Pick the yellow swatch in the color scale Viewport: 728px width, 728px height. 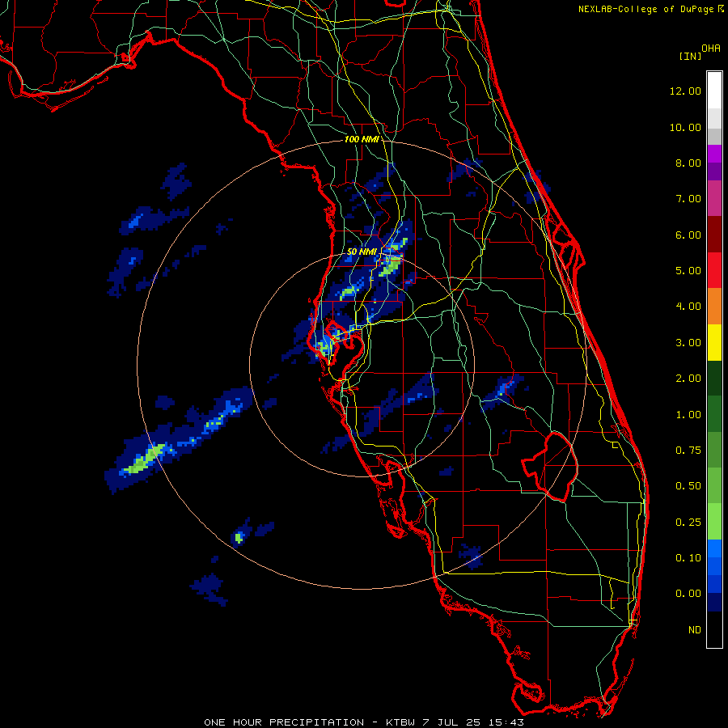pos(714,343)
